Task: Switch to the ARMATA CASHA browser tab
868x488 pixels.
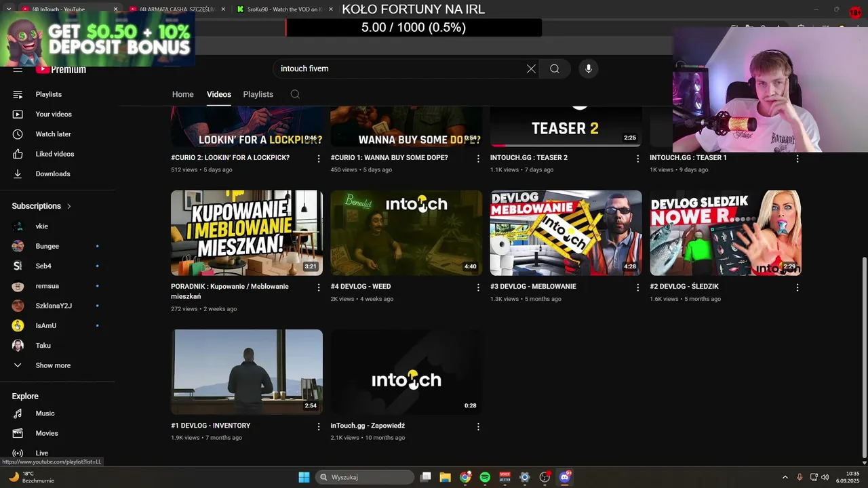Action: point(176,9)
